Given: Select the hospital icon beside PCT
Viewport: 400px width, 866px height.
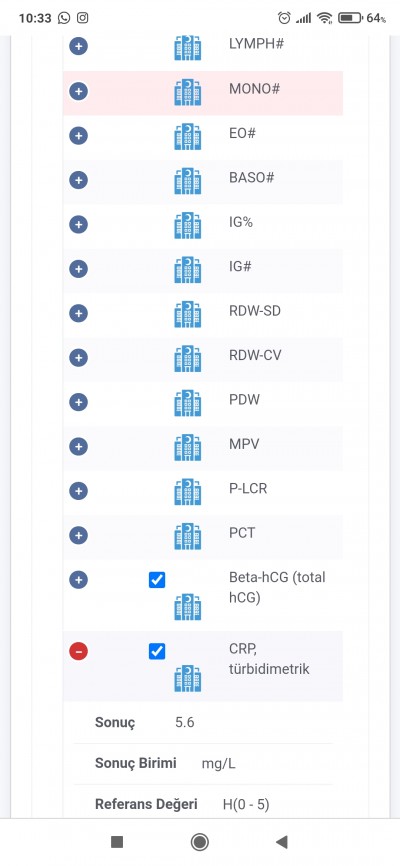Looking at the screenshot, I should click(x=188, y=536).
